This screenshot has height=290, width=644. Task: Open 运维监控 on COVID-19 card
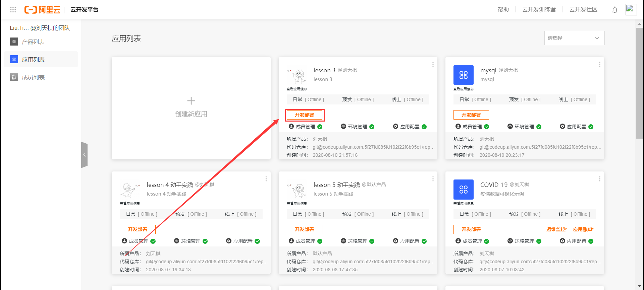tap(556, 229)
